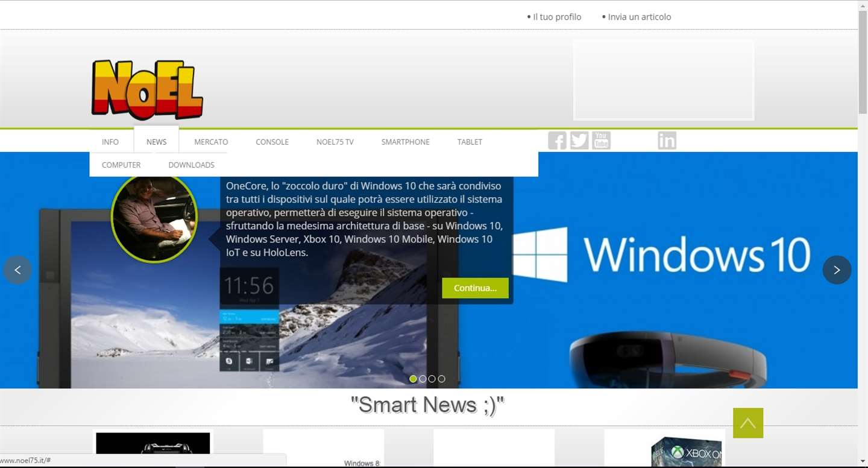Open the MERCATO menu item
The image size is (868, 468).
[211, 142]
